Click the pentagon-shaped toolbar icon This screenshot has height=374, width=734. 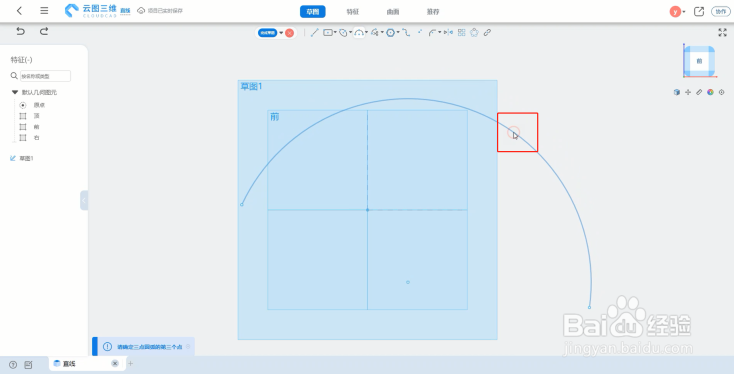(474, 32)
